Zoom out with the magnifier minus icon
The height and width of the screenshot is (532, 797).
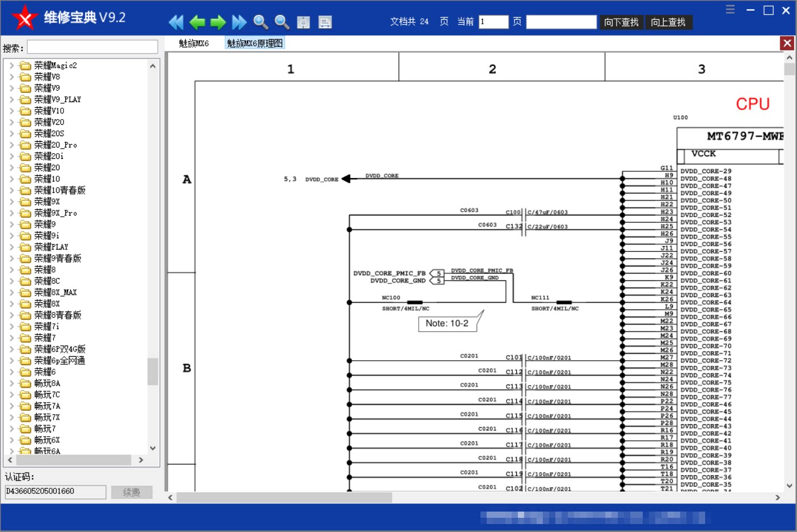point(282,22)
